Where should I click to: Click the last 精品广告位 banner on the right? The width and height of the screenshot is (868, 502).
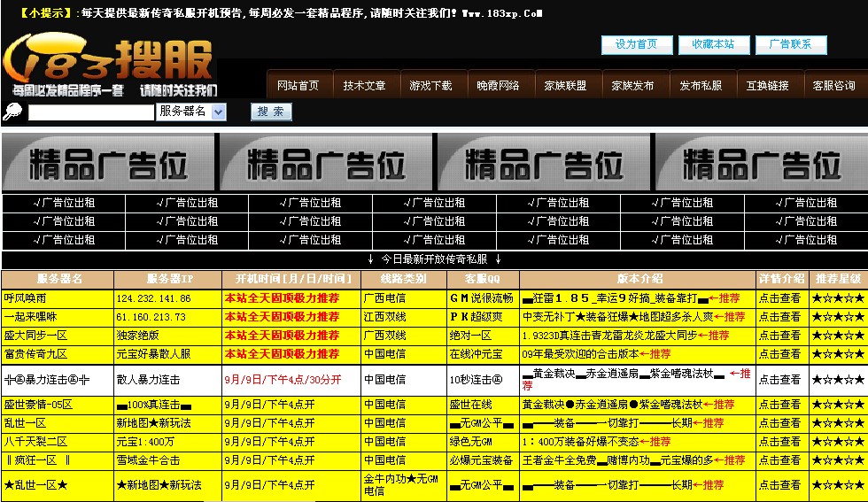click(x=760, y=163)
